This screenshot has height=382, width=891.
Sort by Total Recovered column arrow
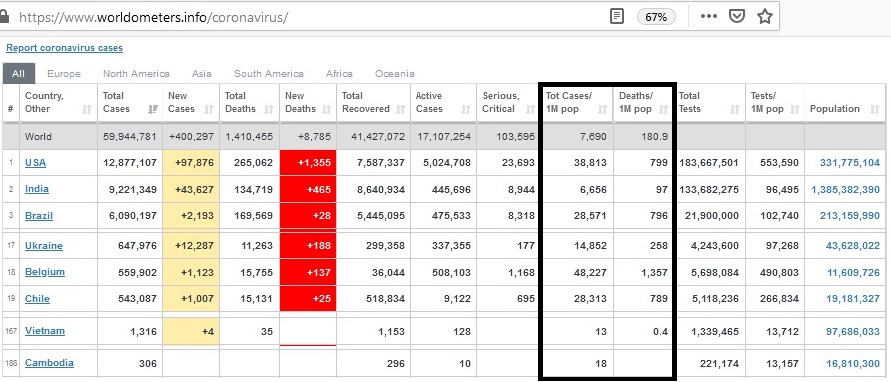(401, 110)
